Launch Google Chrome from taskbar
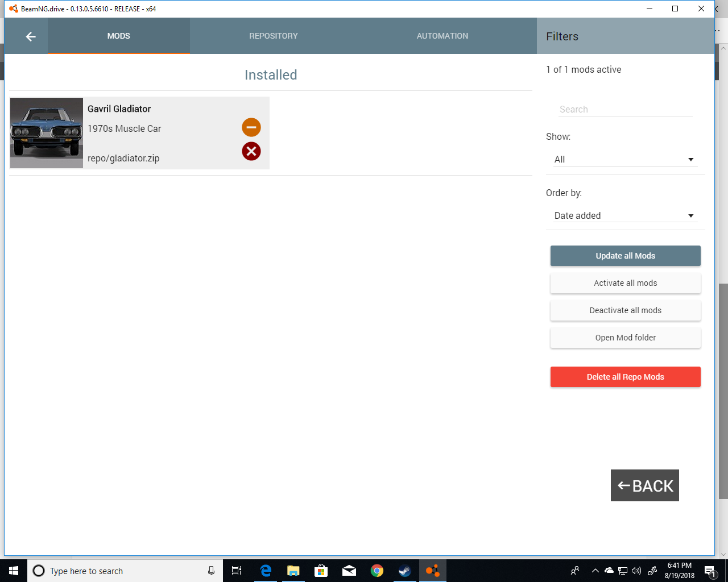 [x=377, y=571]
